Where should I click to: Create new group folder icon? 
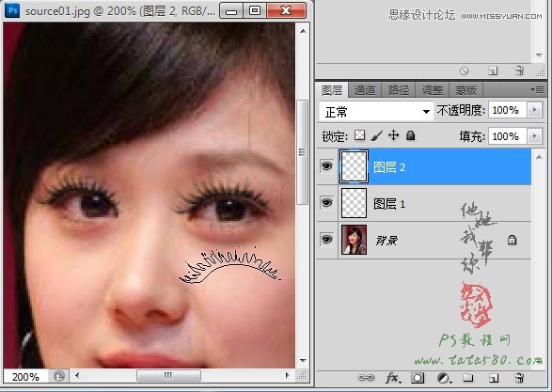468,378
